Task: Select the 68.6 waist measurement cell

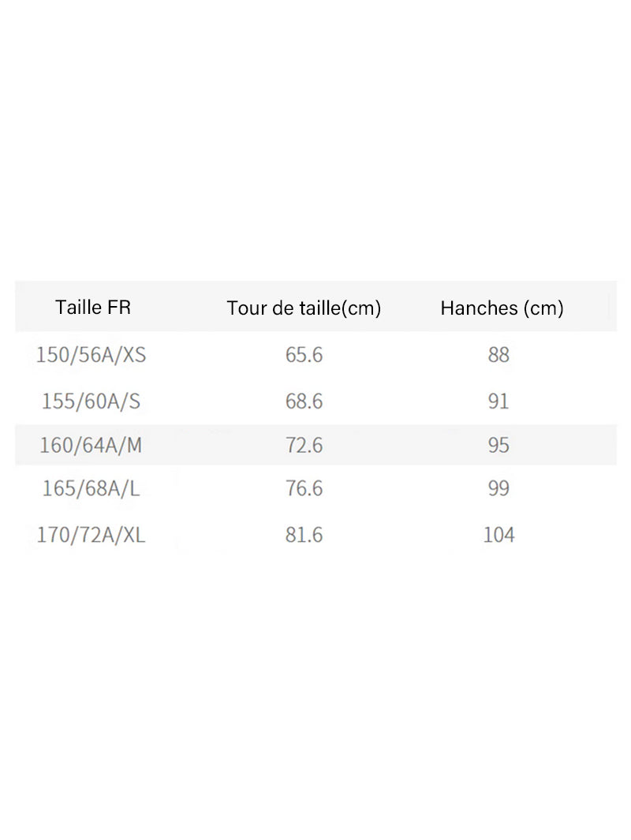Action: pyautogui.click(x=304, y=401)
